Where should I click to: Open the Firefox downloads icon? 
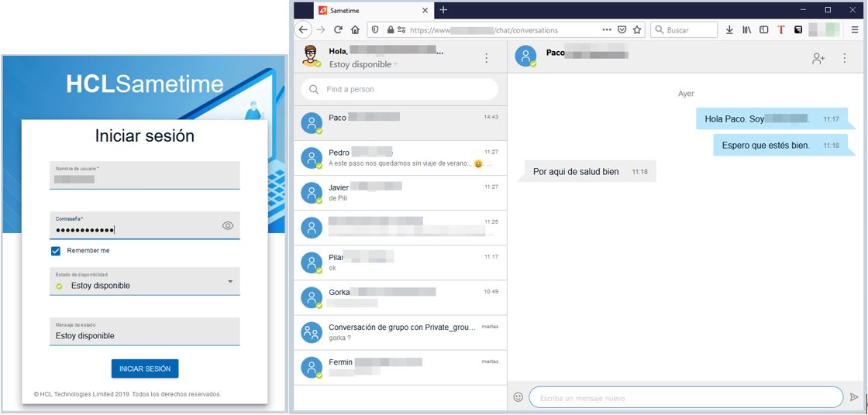pos(729,30)
